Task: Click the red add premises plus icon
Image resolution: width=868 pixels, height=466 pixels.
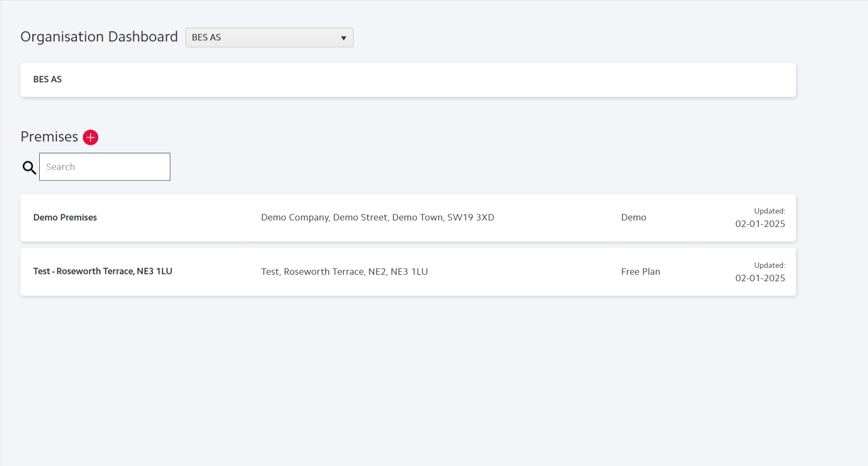Action: pos(90,138)
